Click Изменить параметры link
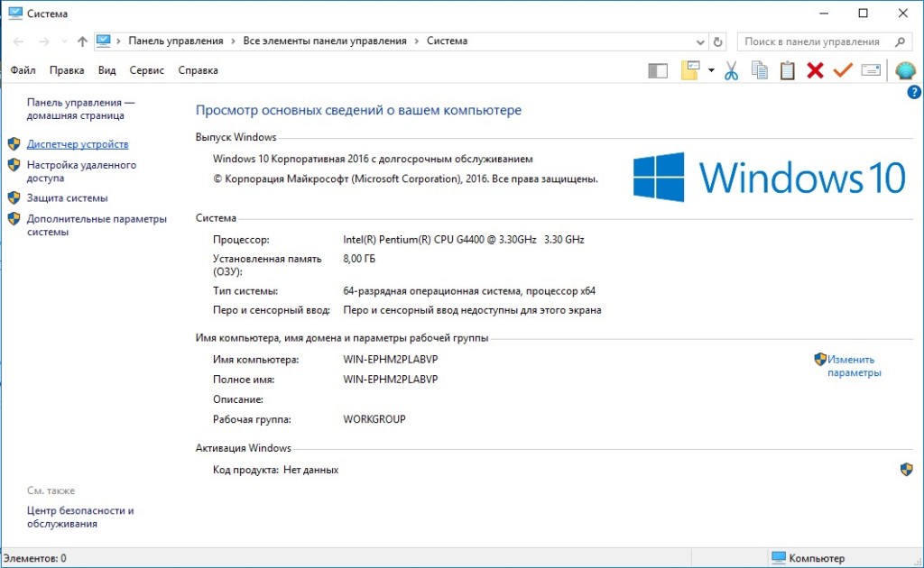 click(854, 365)
